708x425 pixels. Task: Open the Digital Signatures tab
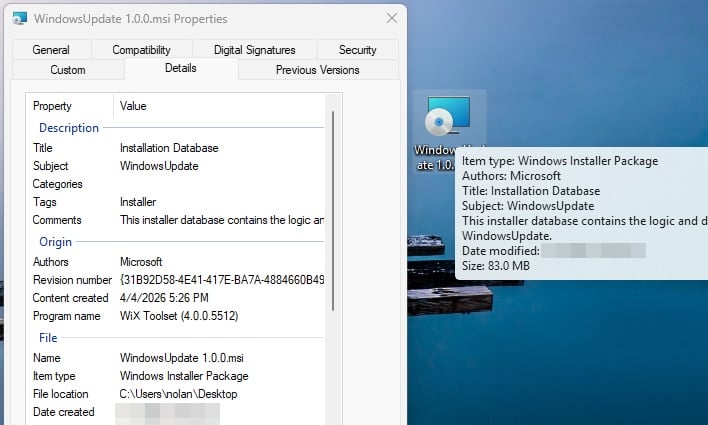pos(255,50)
